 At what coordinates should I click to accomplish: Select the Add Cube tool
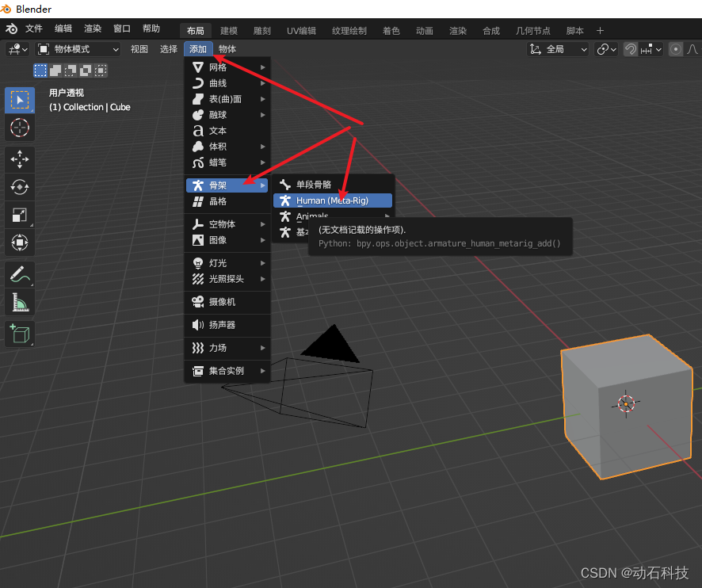[20, 334]
